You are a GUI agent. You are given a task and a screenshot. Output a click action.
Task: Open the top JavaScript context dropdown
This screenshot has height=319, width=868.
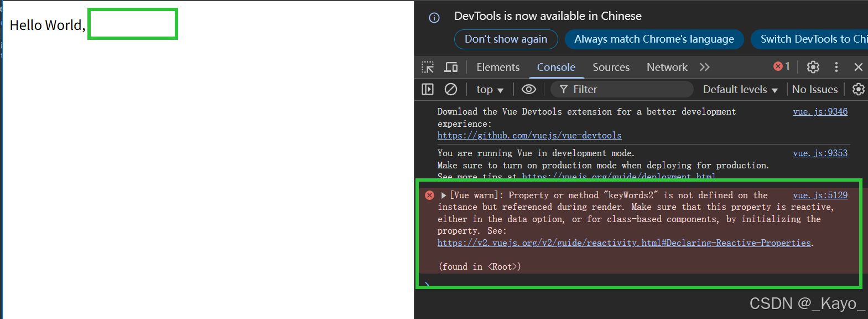pyautogui.click(x=490, y=90)
